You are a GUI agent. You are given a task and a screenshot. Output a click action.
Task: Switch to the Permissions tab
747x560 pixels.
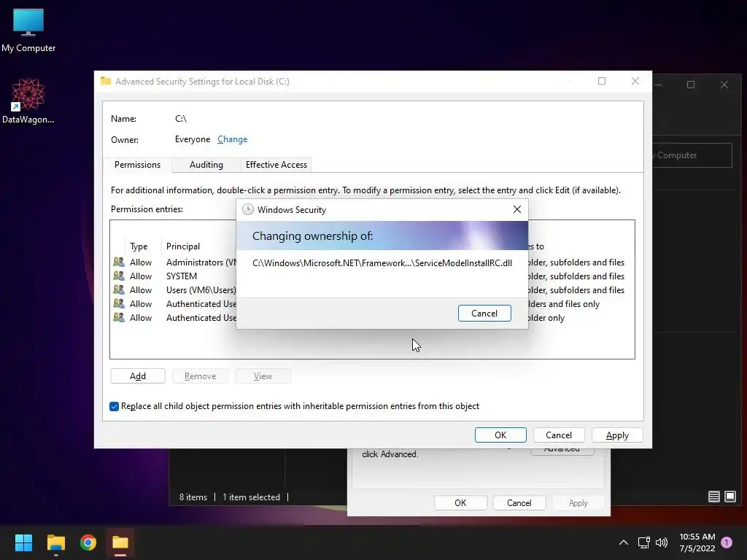click(137, 165)
